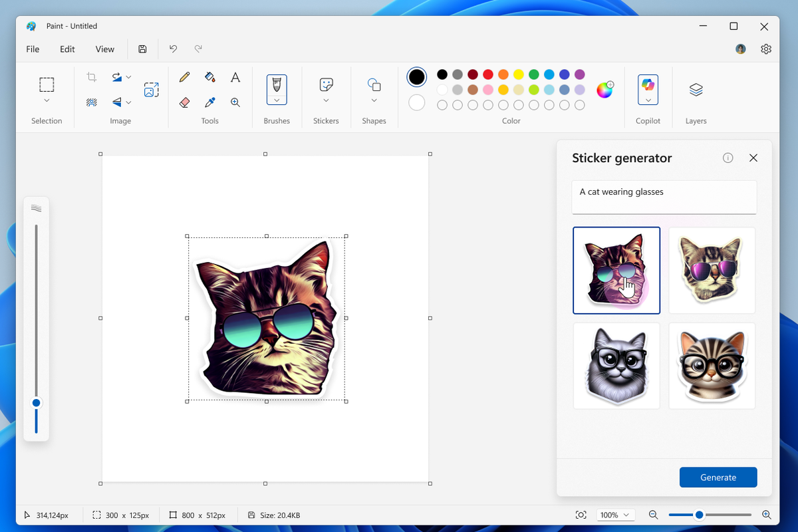The width and height of the screenshot is (798, 532).
Task: Click the Save icon in title bar
Action: pyautogui.click(x=142, y=49)
